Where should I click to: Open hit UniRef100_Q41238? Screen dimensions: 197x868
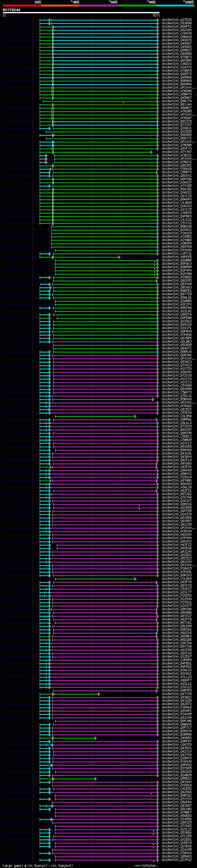coord(176,525)
